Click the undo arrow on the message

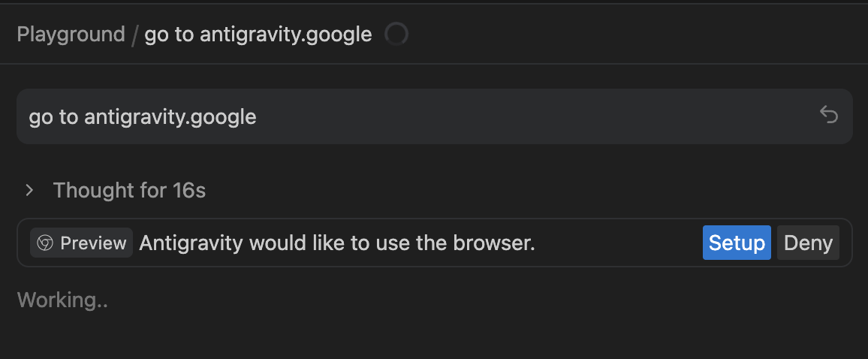[828, 115]
